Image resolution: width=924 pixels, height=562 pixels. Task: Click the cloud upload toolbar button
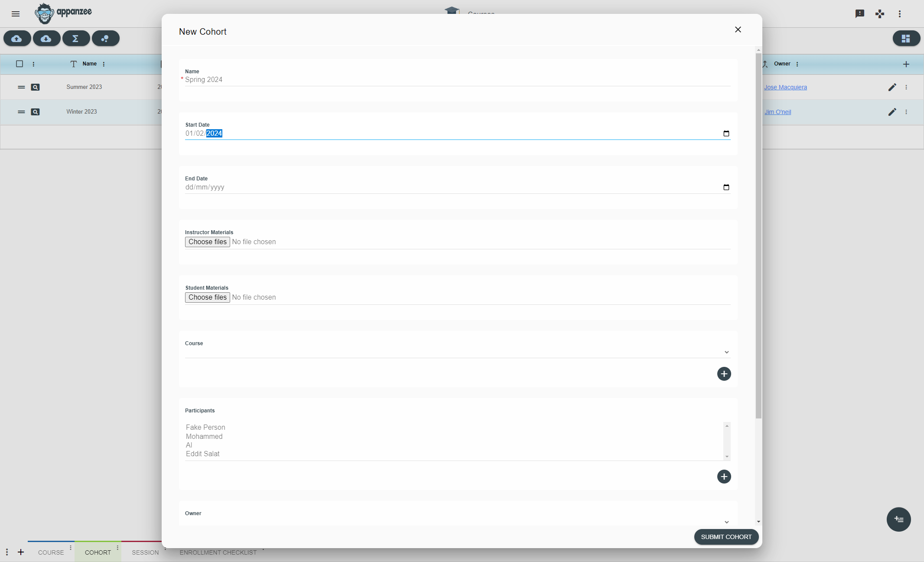tap(17, 39)
